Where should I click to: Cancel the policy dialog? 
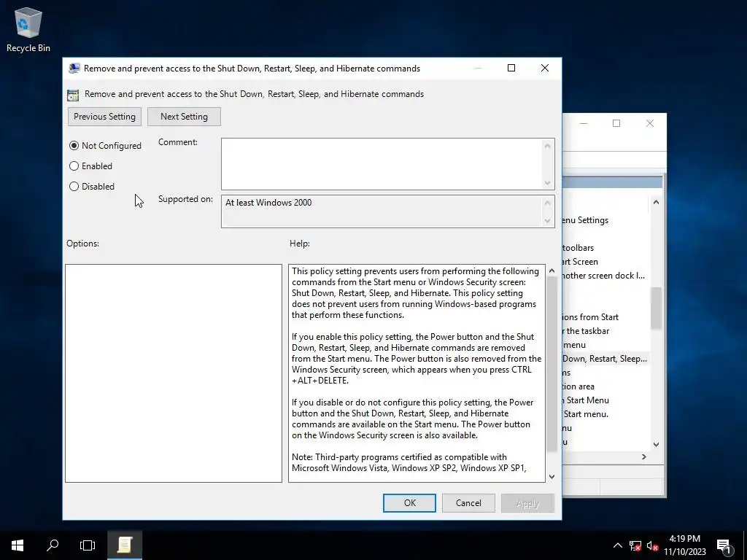(x=468, y=503)
